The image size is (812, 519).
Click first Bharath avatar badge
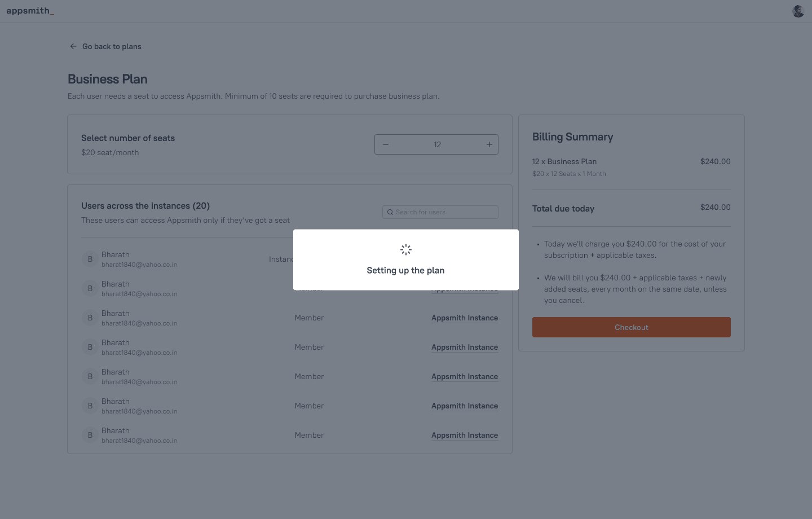click(90, 259)
